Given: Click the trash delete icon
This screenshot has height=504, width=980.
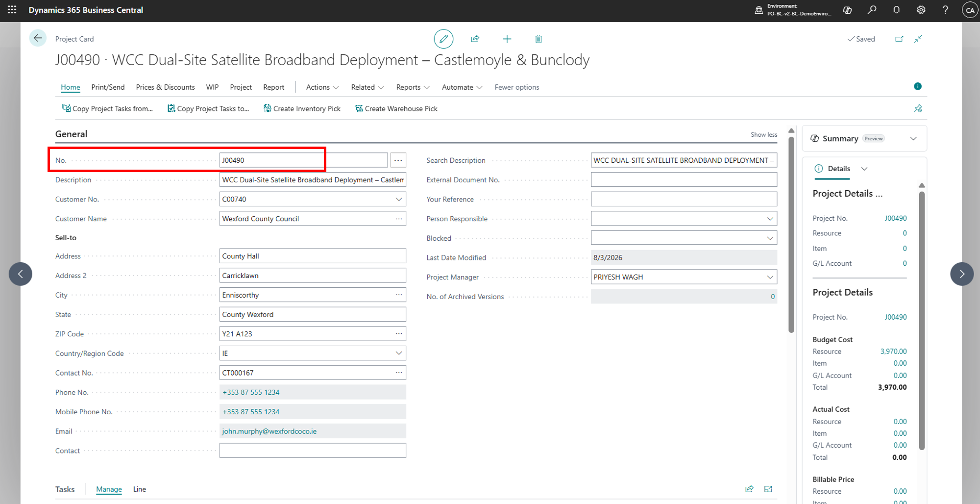Looking at the screenshot, I should click(x=539, y=39).
